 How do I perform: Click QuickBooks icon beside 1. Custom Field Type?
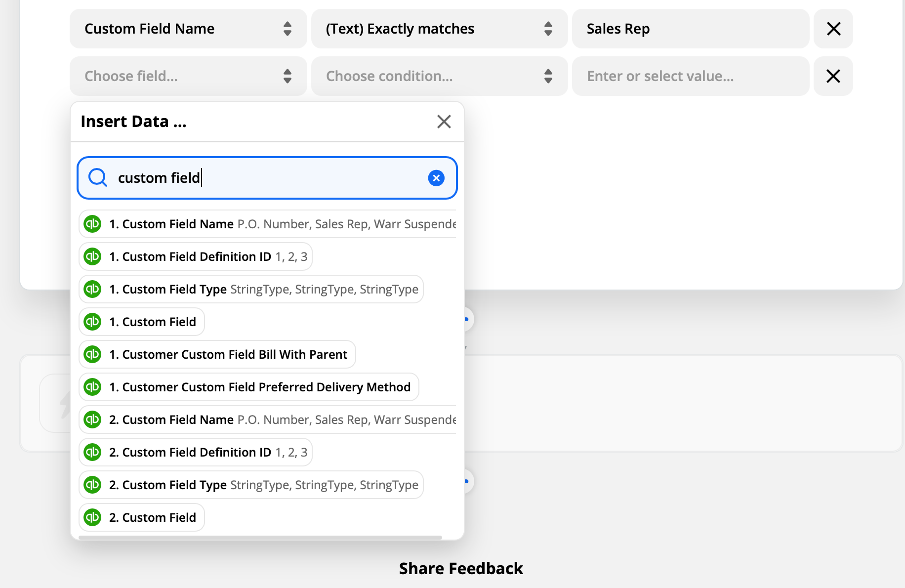(92, 289)
